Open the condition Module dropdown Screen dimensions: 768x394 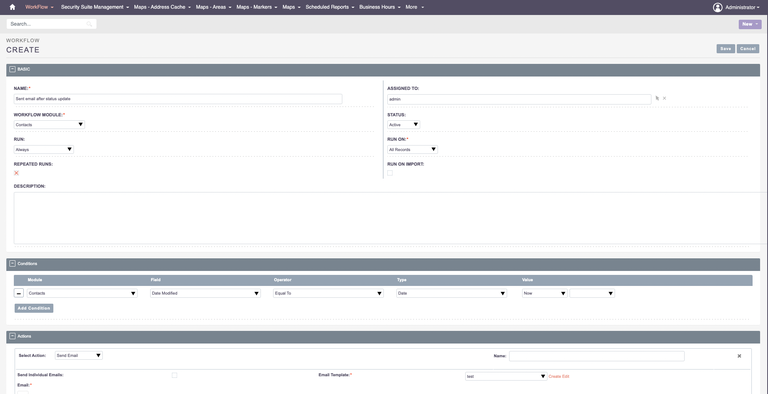(x=82, y=293)
